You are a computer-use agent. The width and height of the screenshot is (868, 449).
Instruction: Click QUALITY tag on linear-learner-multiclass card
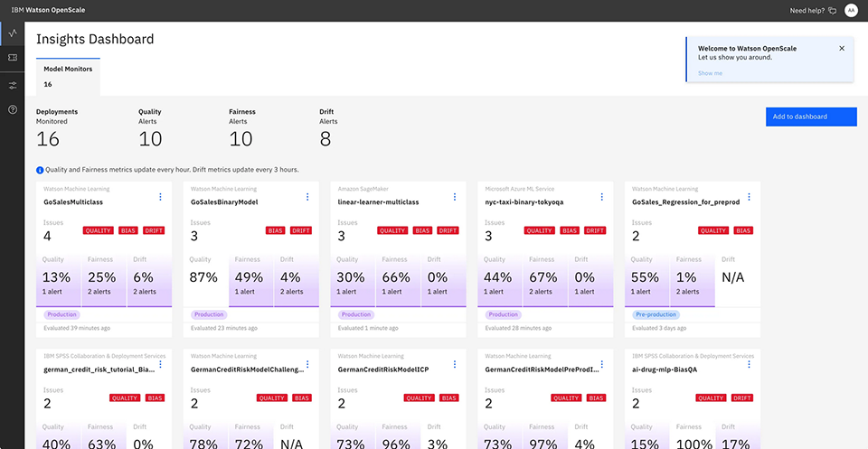393,230
